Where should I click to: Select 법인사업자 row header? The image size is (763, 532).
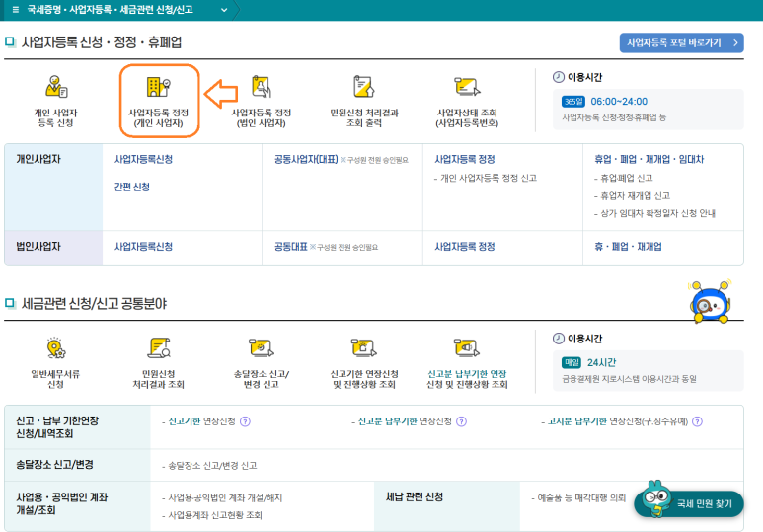pyautogui.click(x=53, y=248)
